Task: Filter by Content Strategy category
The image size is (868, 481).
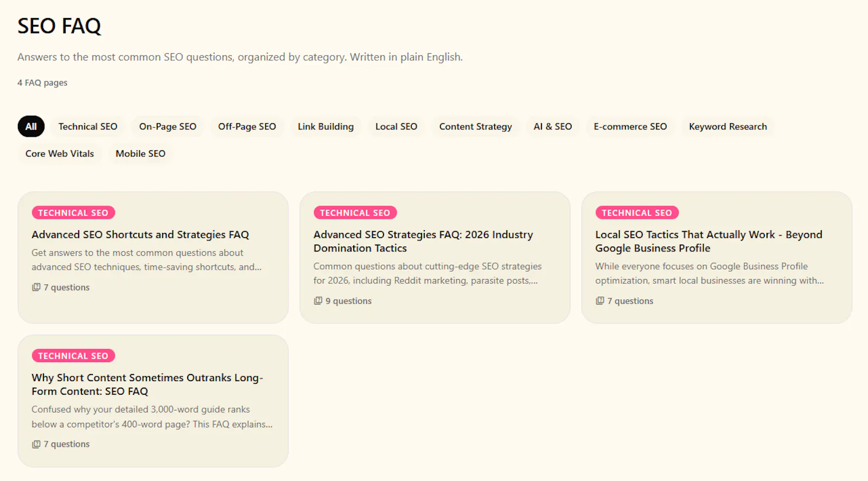Action: point(475,126)
